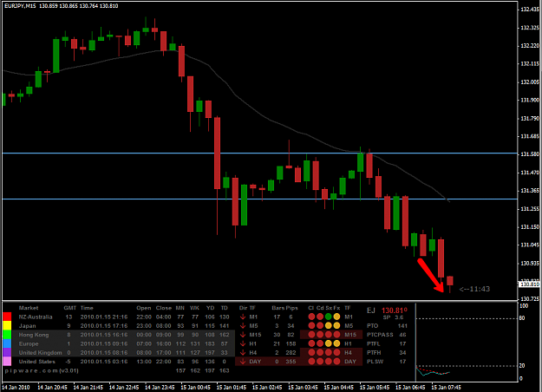Click the PTCPASS 46 entry
Image resolution: width=542 pixels, height=392 pixels.
coord(387,335)
